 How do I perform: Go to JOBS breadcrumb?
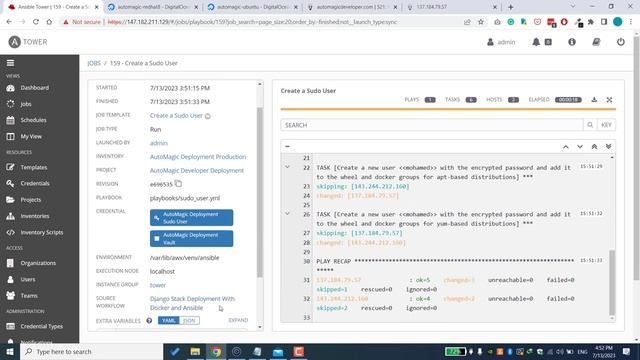pos(94,63)
